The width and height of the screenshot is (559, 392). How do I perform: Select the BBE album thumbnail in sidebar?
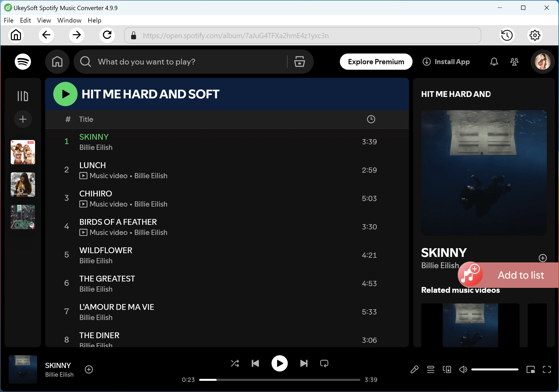23,152
